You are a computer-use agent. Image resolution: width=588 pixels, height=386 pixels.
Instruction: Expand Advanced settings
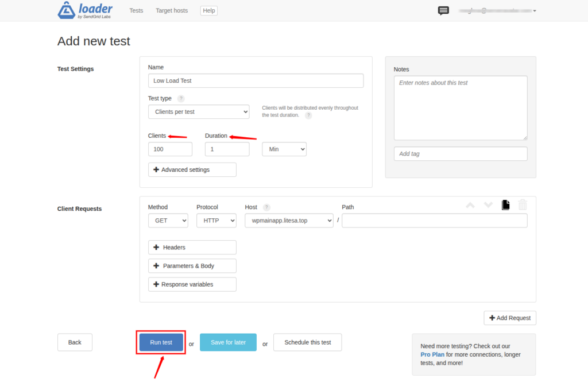pos(192,169)
